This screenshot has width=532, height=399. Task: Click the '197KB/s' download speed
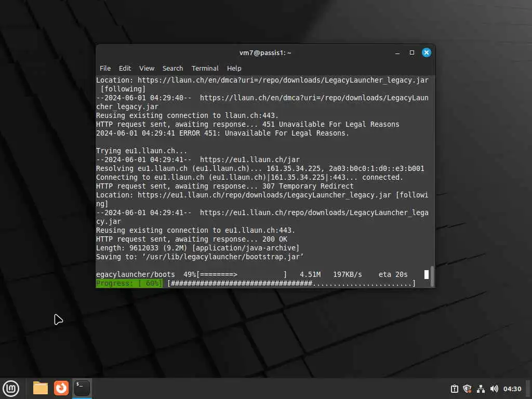(348, 274)
